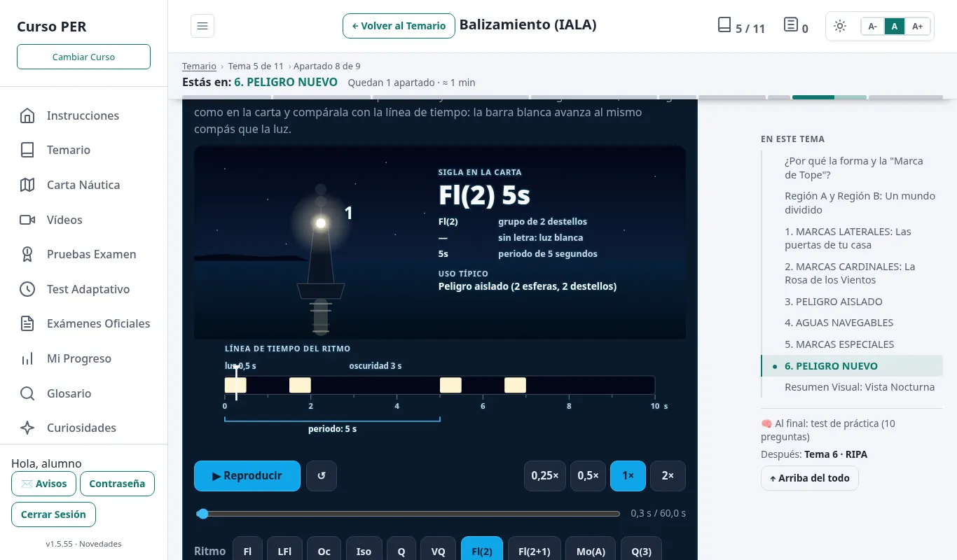Open Instrucciones from the sidebar
Viewport: 957px width, 560px height.
tap(83, 115)
